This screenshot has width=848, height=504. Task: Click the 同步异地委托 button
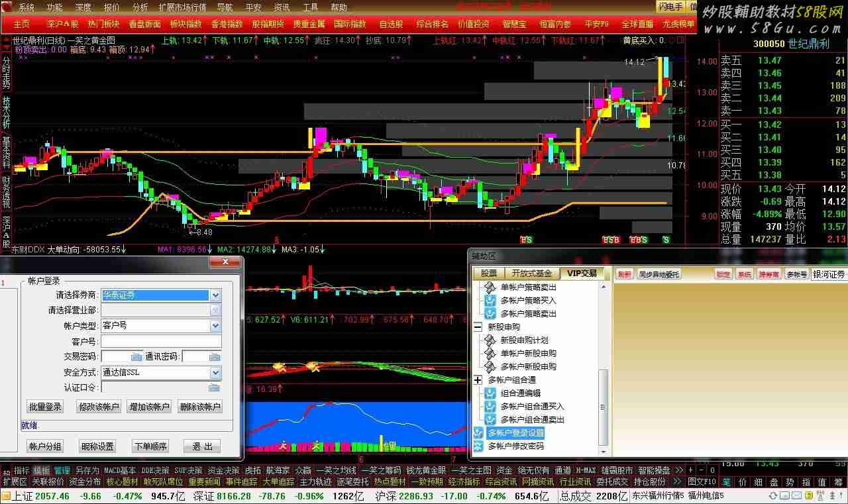[659, 274]
